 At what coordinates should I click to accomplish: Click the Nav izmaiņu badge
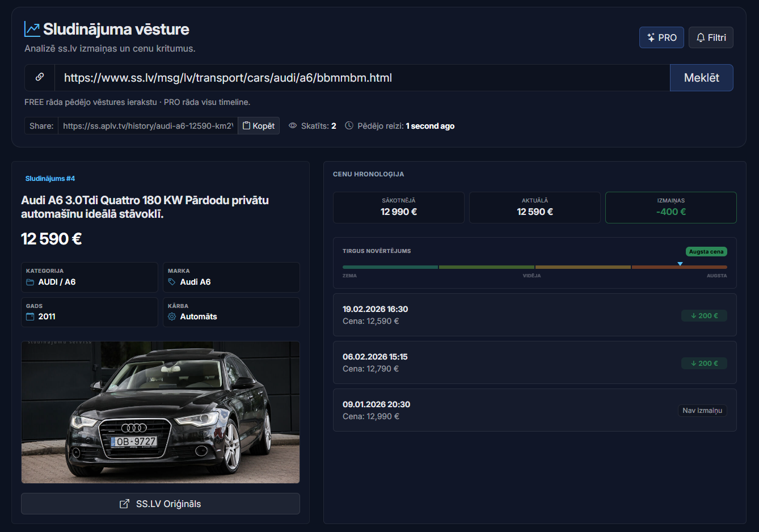702,411
